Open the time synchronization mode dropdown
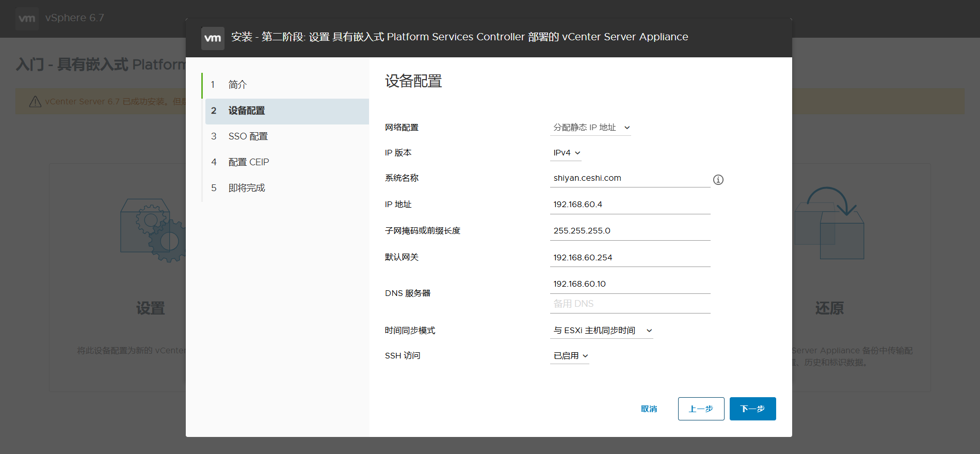The height and width of the screenshot is (454, 980). 602,331
